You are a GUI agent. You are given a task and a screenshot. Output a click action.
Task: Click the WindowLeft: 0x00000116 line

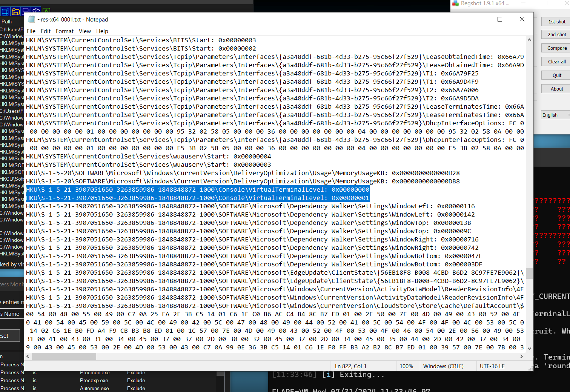[250, 206]
